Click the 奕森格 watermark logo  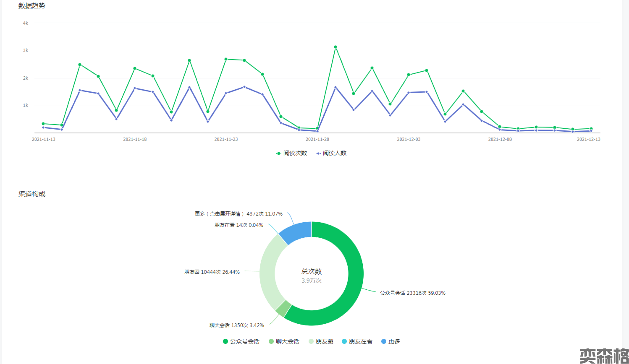(604, 356)
